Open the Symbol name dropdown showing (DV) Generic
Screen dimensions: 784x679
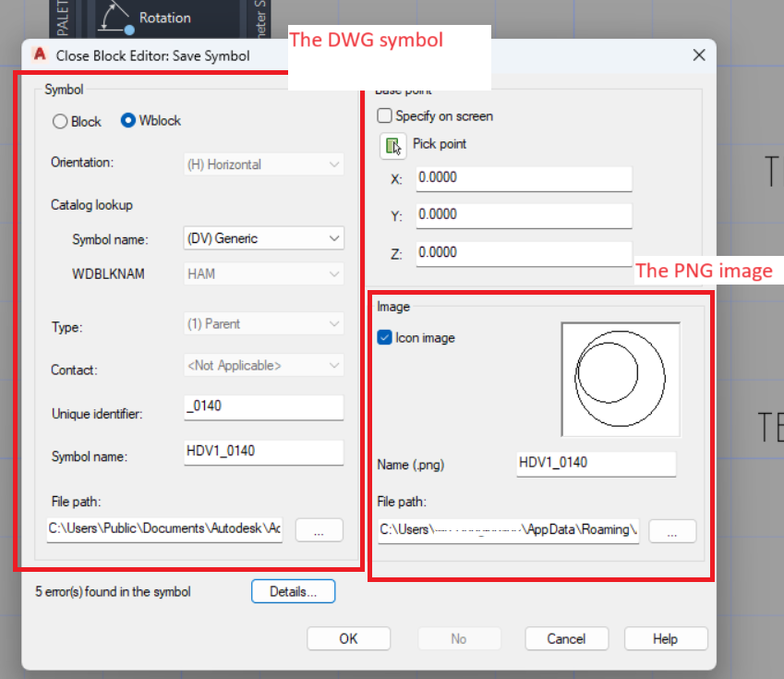point(263,238)
